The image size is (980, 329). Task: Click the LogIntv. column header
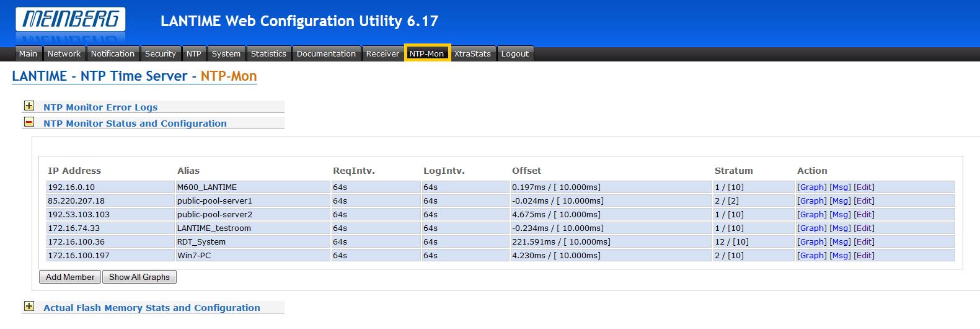[x=444, y=171]
